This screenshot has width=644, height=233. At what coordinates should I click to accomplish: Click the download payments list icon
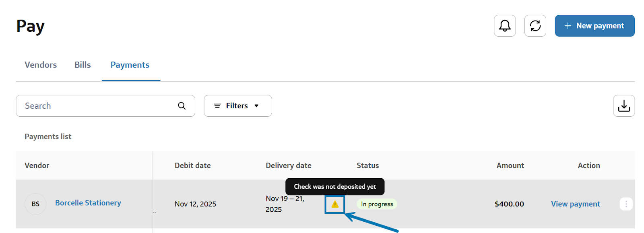[623, 106]
